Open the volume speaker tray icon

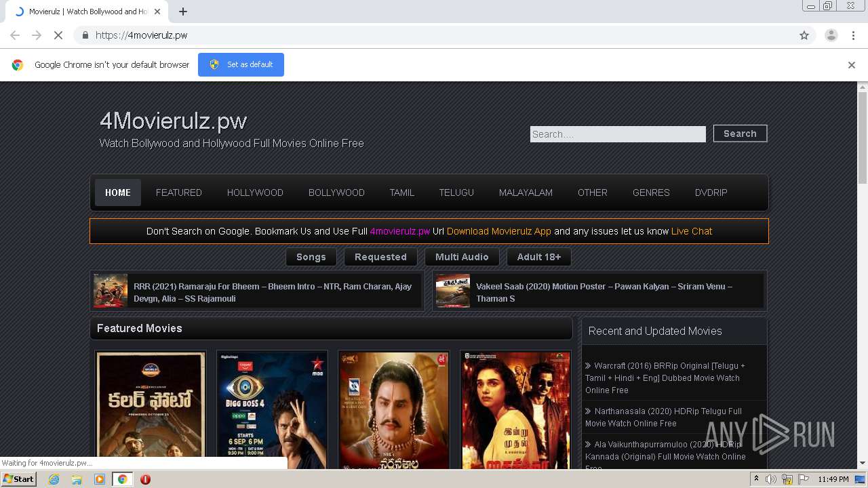click(771, 479)
